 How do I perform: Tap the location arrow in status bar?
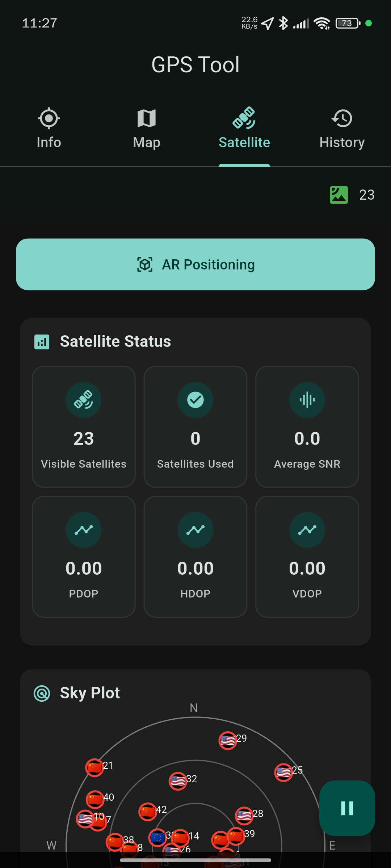coord(267,24)
